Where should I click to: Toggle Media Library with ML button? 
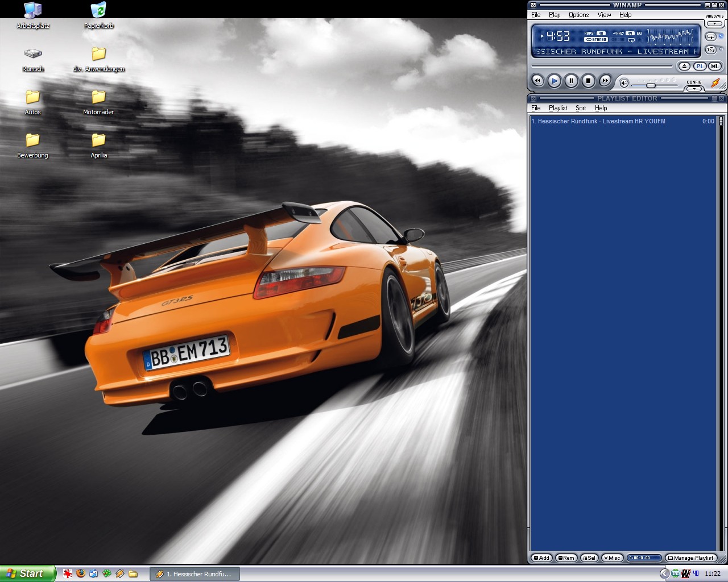[714, 66]
